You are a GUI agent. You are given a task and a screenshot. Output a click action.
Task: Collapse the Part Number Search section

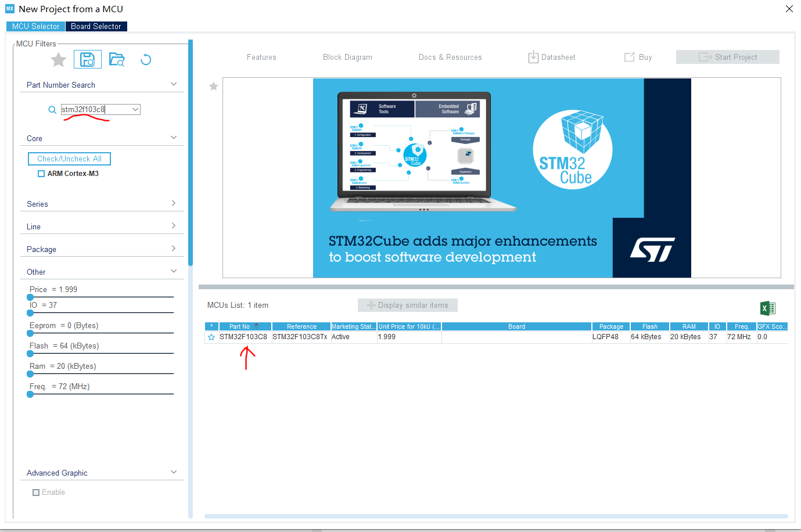(174, 84)
